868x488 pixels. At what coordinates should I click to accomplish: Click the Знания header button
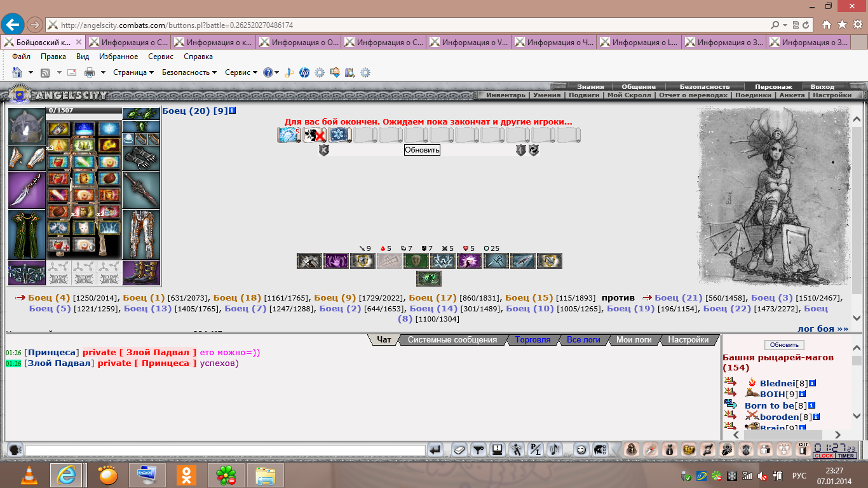(590, 86)
